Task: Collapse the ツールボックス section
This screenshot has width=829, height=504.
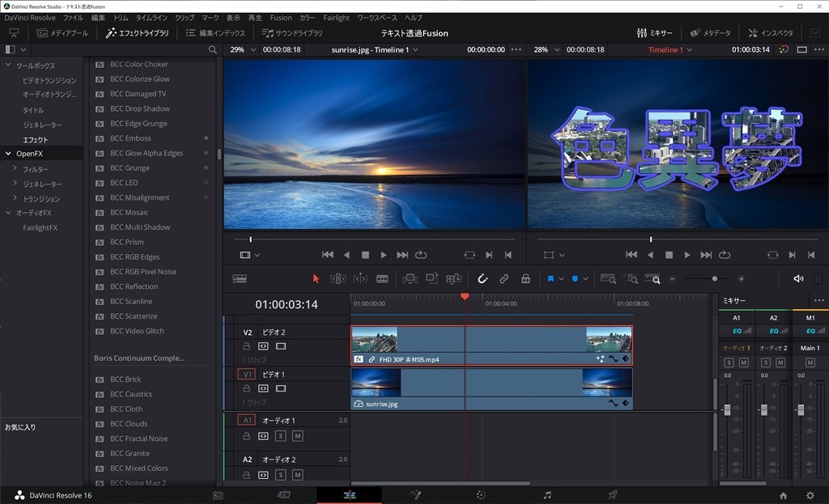Action: (8, 65)
